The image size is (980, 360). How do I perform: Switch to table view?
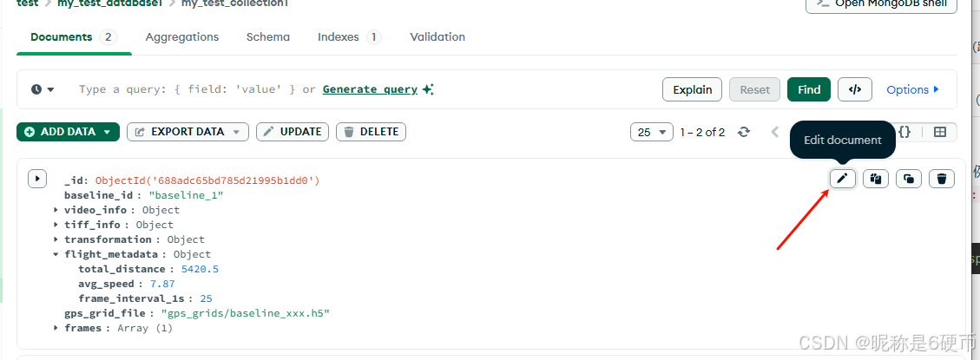pos(940,132)
